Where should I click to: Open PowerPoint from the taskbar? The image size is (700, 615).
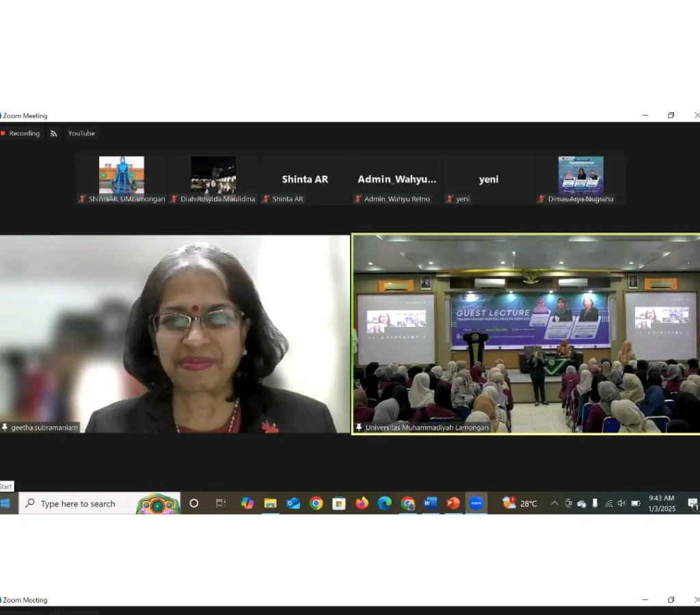[x=453, y=503]
